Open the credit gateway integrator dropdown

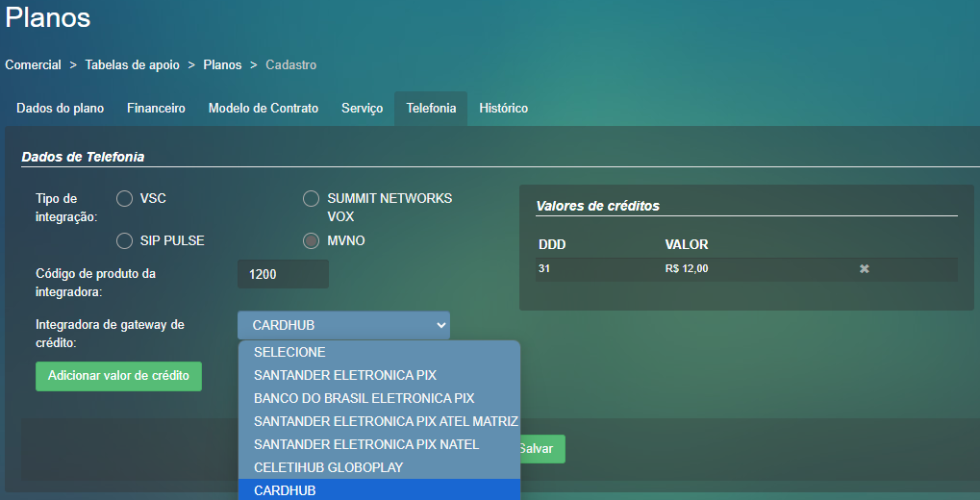point(342,325)
